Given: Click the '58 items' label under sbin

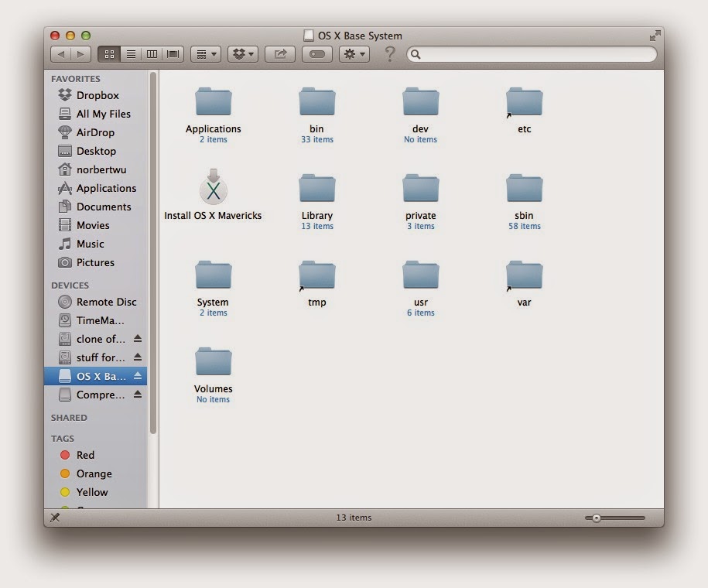Looking at the screenshot, I should click(524, 226).
